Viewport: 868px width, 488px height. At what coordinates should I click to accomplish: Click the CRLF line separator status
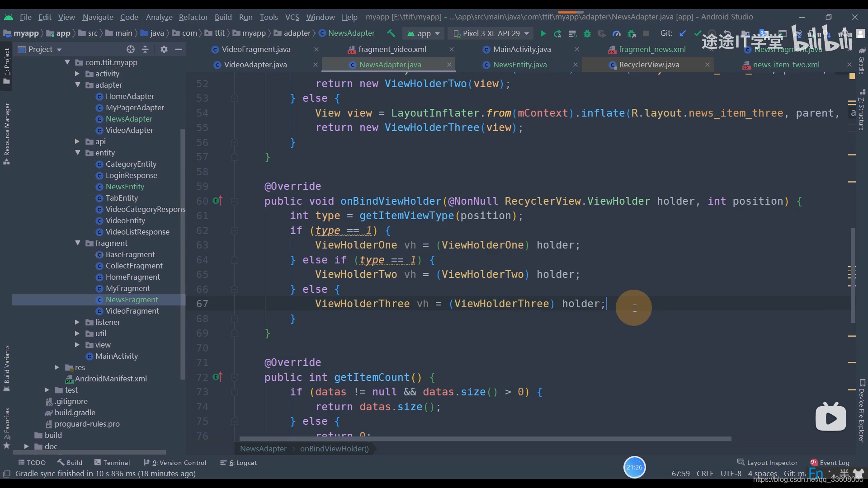705,474
